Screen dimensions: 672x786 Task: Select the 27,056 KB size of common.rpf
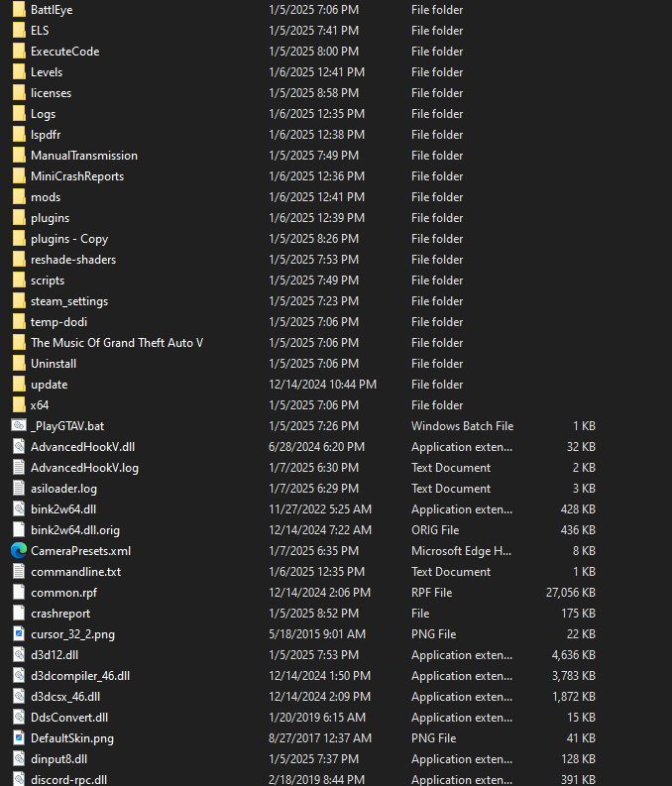570,593
